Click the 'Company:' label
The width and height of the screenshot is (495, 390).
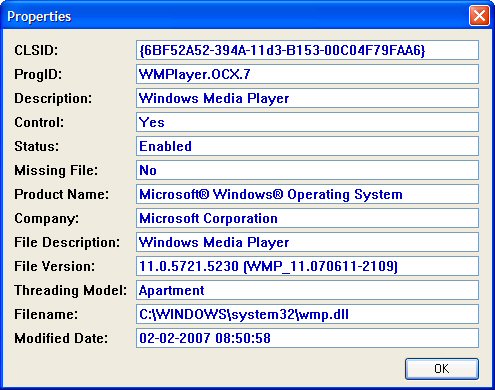click(46, 219)
